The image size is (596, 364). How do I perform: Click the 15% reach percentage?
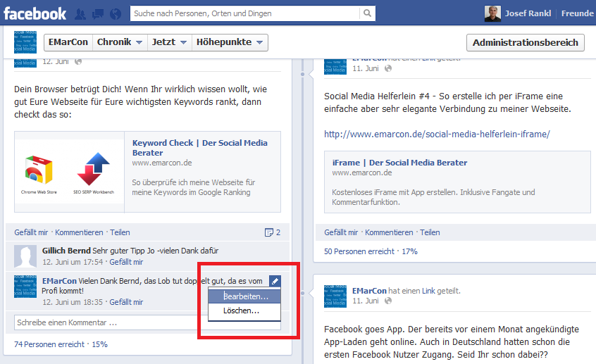click(99, 344)
